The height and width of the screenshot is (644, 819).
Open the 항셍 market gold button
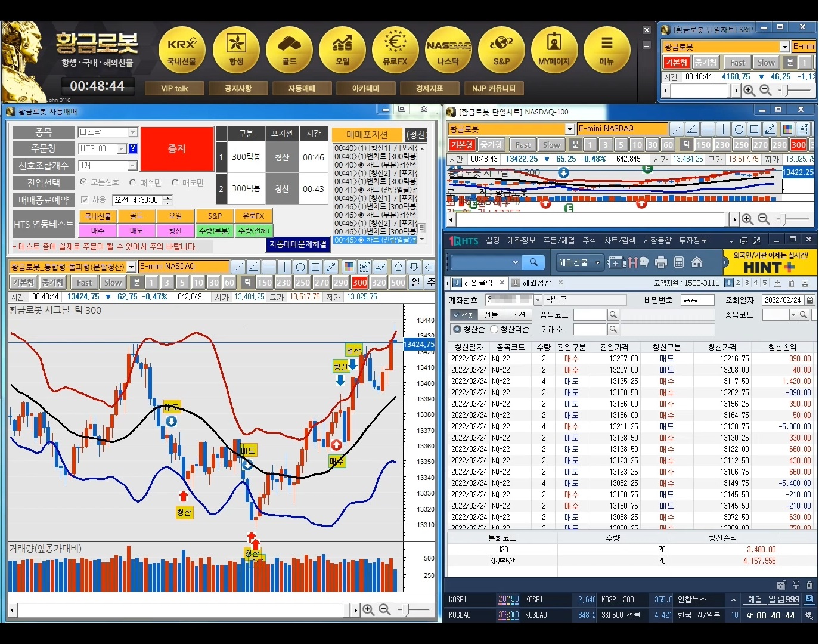point(236,50)
